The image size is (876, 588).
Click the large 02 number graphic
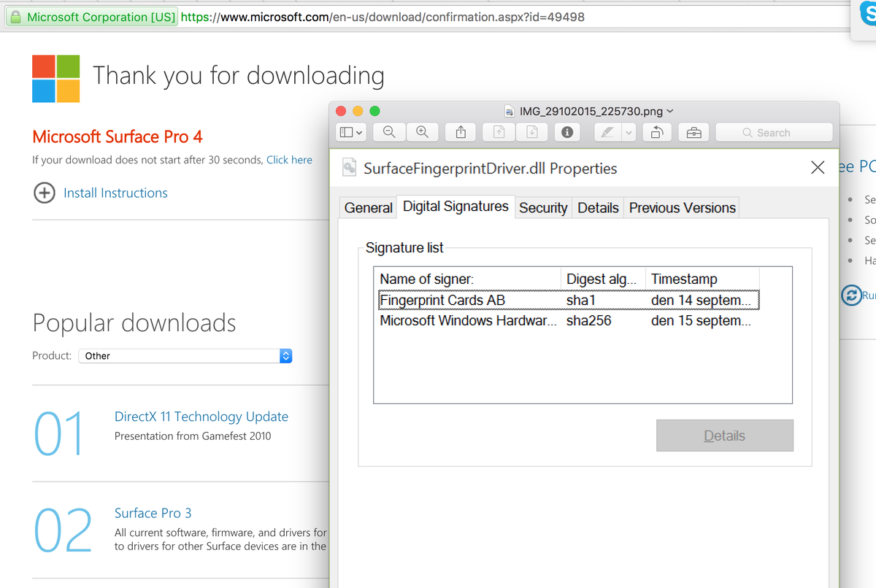click(x=63, y=530)
